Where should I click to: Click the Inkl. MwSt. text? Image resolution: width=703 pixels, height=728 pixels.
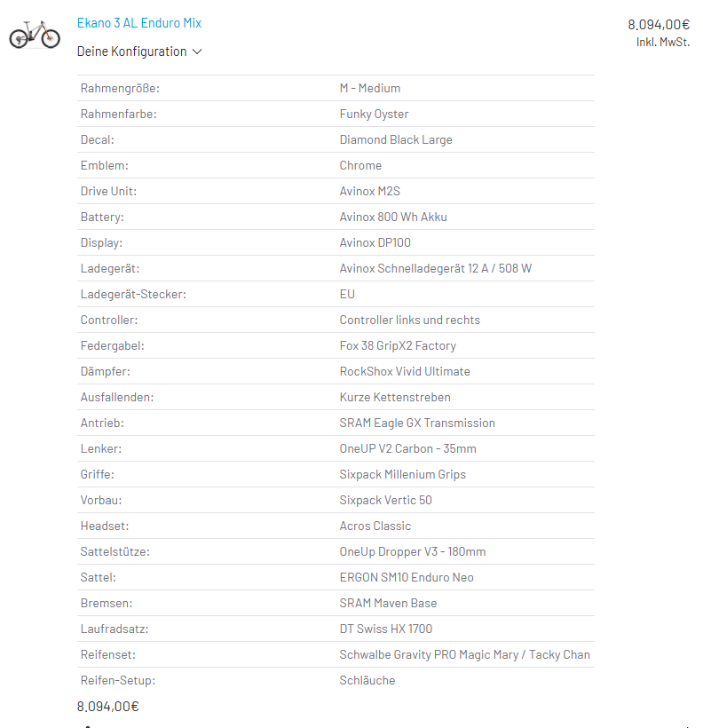point(662,43)
